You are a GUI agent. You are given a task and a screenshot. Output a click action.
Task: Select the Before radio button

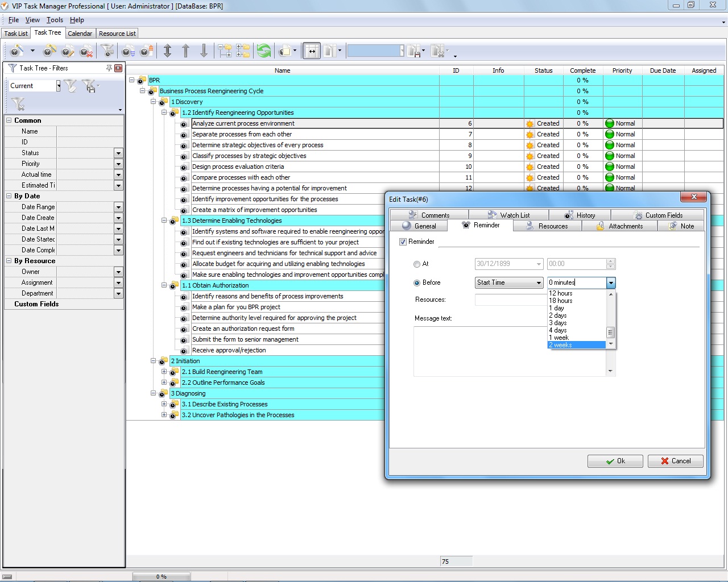pyautogui.click(x=417, y=283)
